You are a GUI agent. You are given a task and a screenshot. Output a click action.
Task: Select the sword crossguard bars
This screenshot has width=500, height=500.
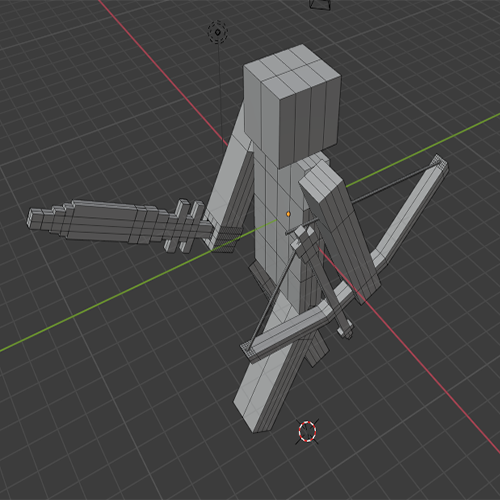pyautogui.click(x=185, y=226)
